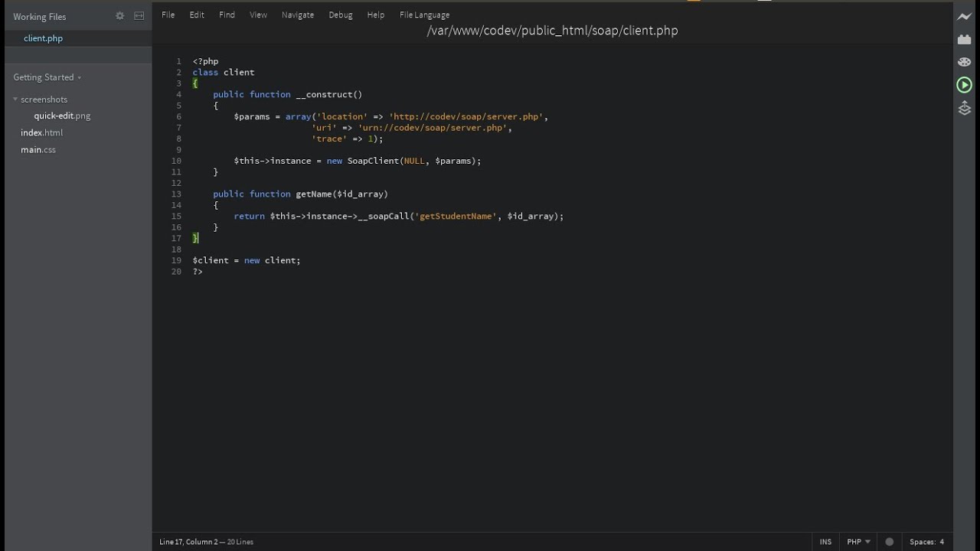This screenshot has width=980, height=551.
Task: Click the closing ?> tag
Action: click(198, 272)
